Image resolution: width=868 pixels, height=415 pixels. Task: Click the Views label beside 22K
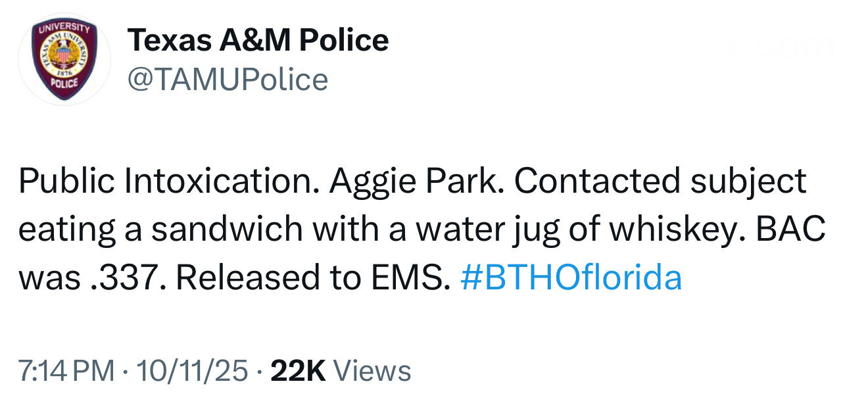[x=372, y=371]
